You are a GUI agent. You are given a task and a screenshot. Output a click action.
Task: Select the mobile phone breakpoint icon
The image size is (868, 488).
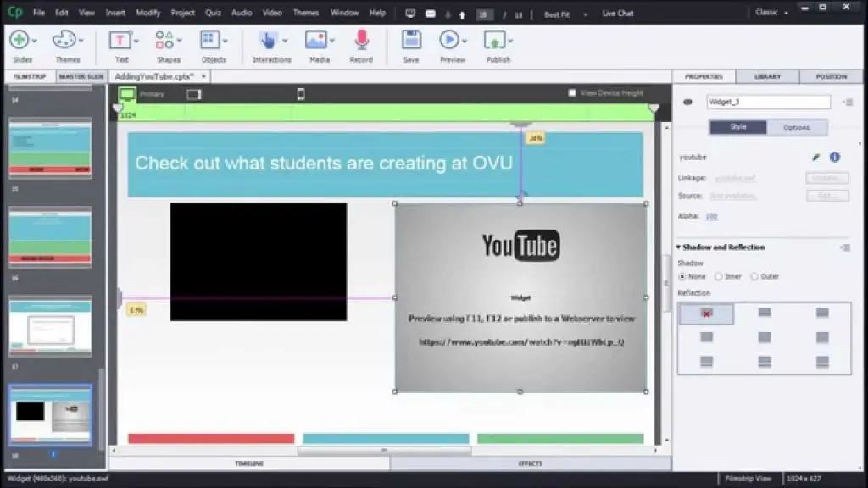(x=301, y=94)
